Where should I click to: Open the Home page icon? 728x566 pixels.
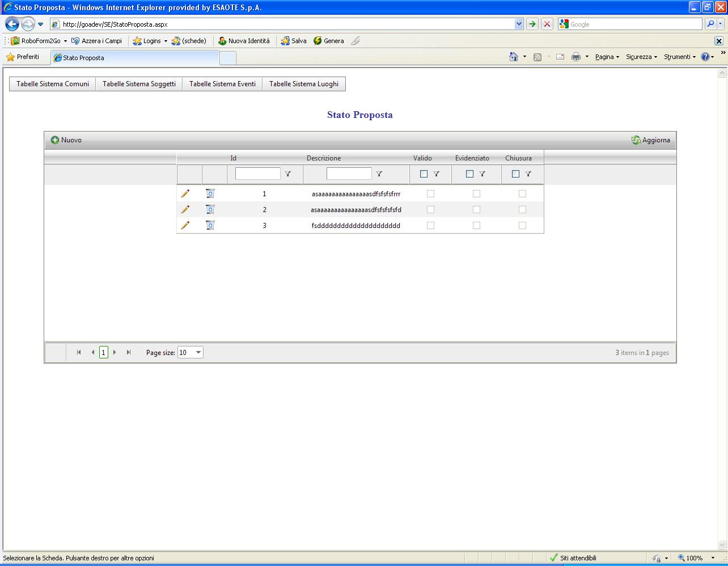tap(514, 57)
